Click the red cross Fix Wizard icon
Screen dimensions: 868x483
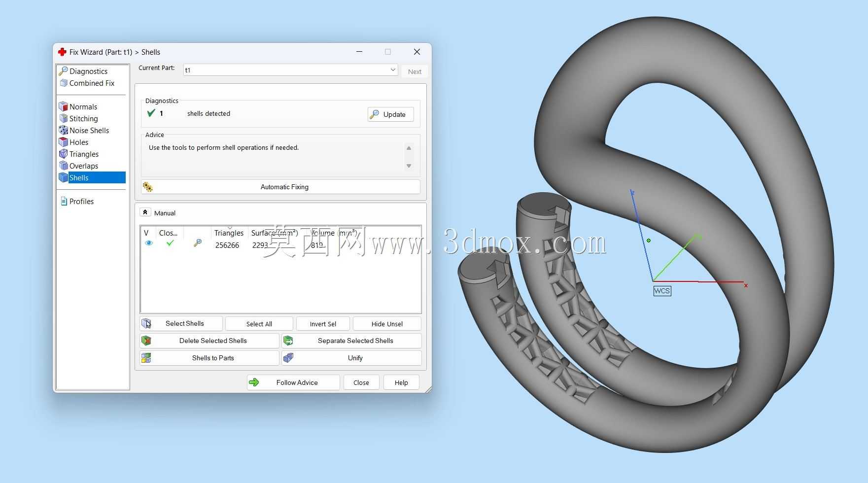click(62, 52)
